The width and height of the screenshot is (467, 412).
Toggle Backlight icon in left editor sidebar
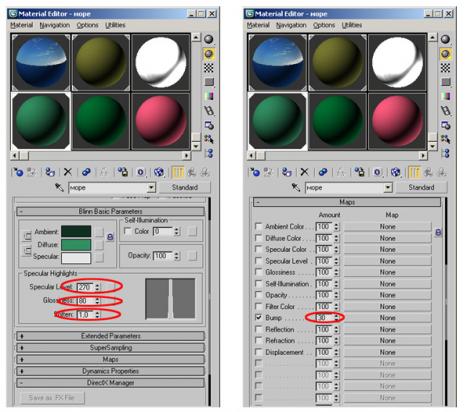point(209,54)
